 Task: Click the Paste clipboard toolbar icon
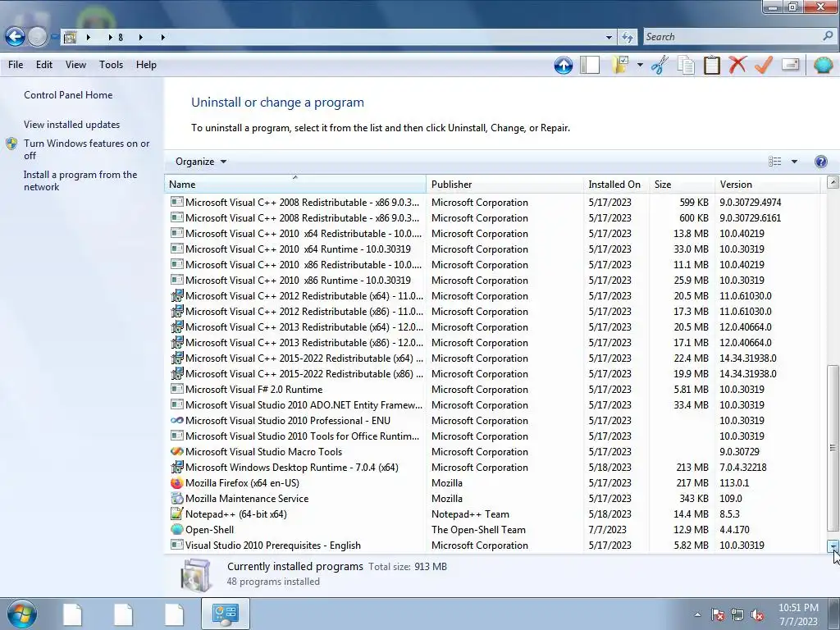point(711,66)
